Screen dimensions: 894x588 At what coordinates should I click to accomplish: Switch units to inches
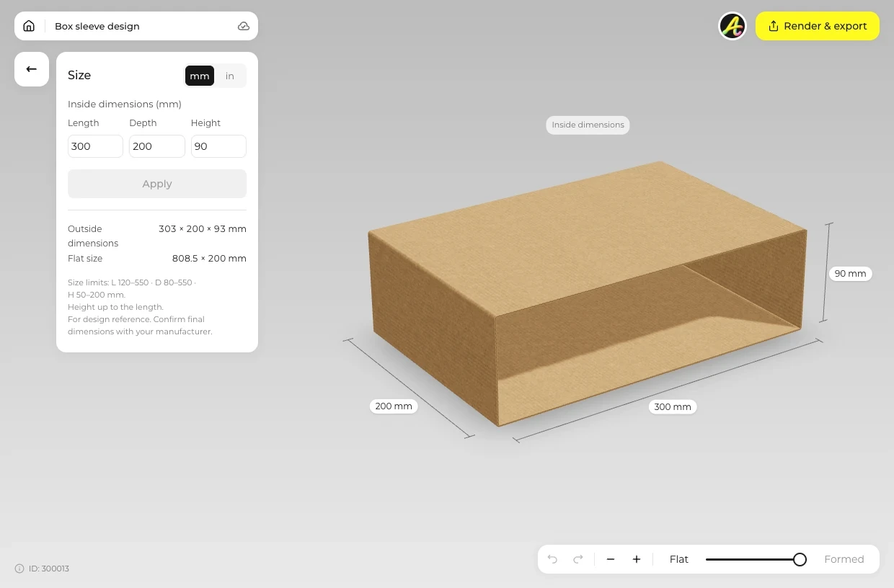230,76
